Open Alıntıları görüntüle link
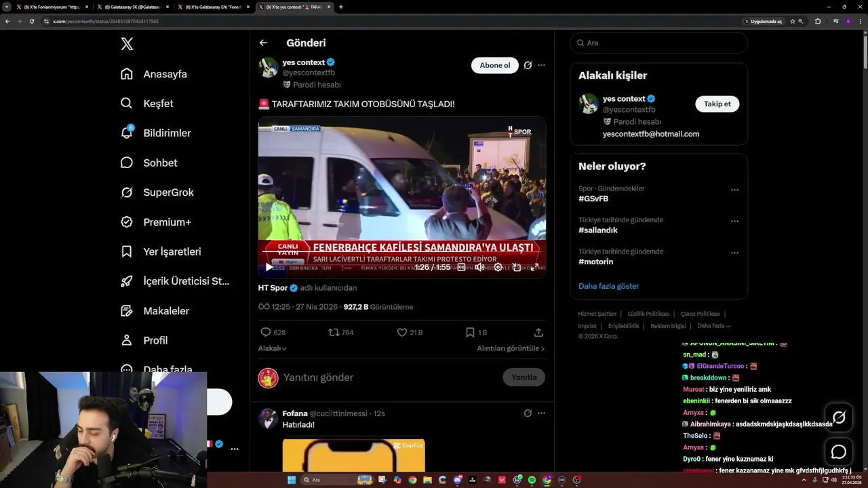Viewport: 868px width, 488px height. (511, 348)
